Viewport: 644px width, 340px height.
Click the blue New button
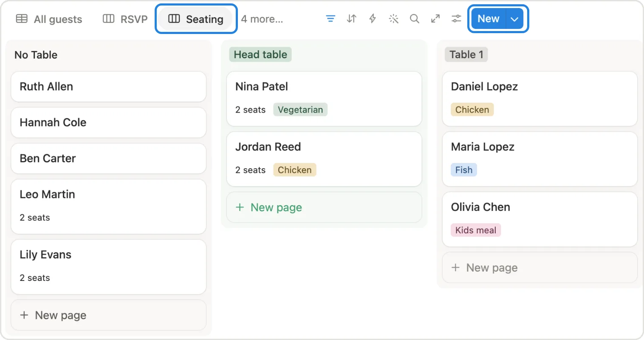[x=489, y=19]
